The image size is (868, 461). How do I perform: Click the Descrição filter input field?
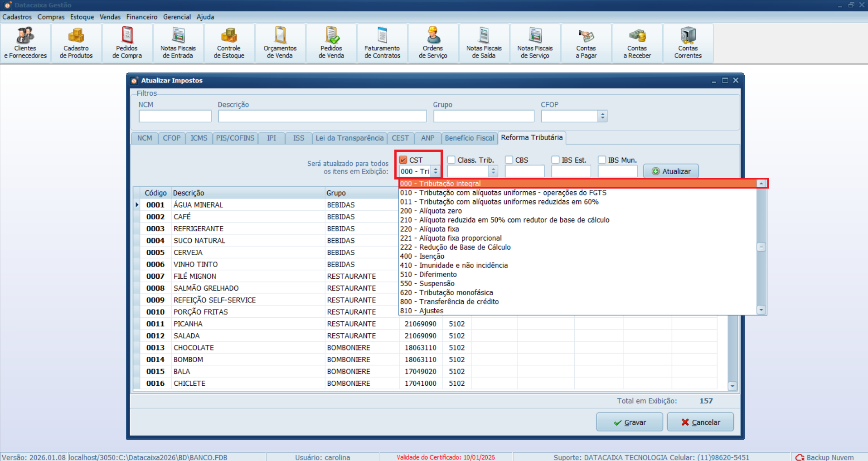(322, 116)
